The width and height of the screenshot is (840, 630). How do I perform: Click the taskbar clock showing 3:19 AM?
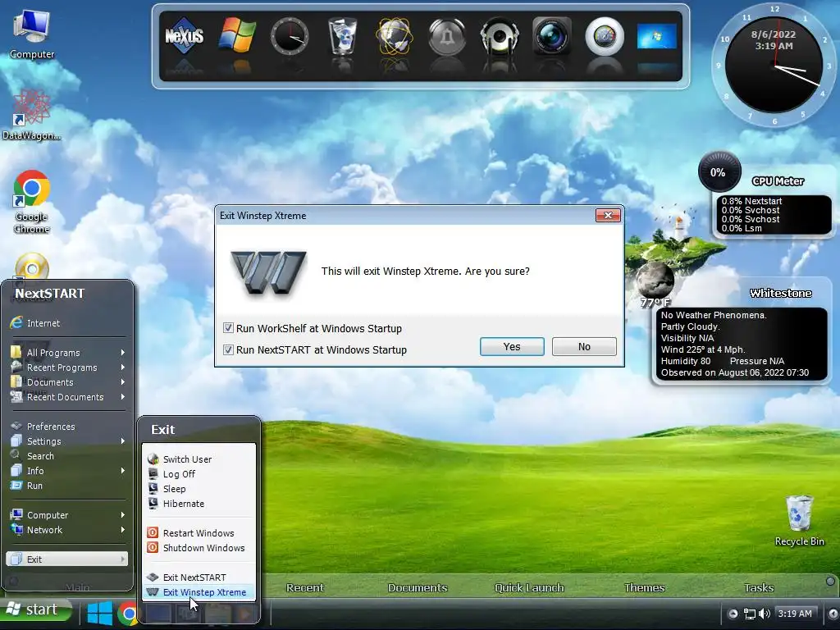tap(795, 614)
